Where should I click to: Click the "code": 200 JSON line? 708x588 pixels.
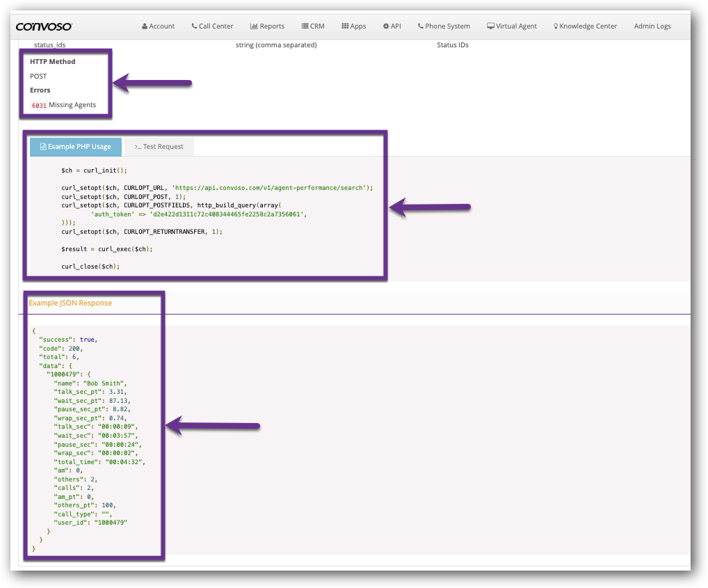tap(61, 349)
